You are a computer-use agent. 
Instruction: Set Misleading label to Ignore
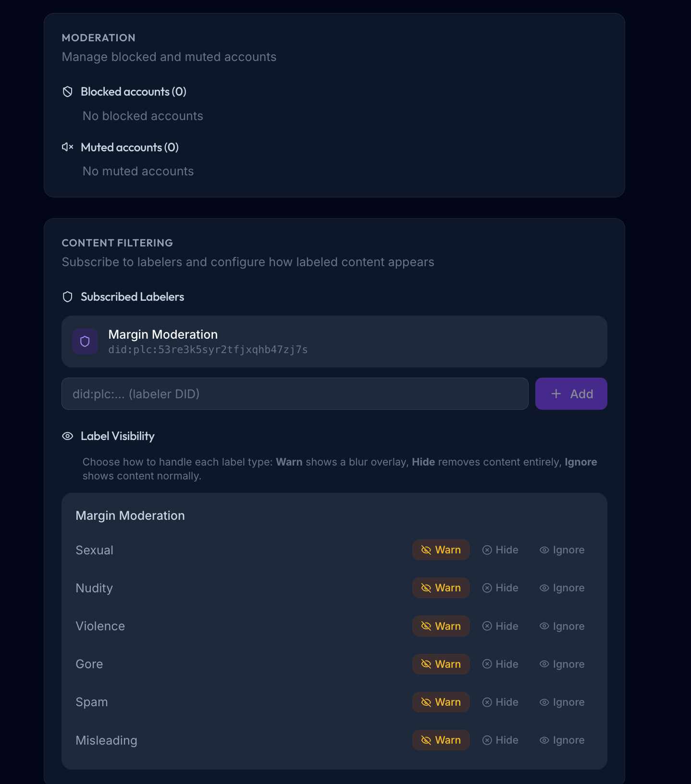click(562, 740)
